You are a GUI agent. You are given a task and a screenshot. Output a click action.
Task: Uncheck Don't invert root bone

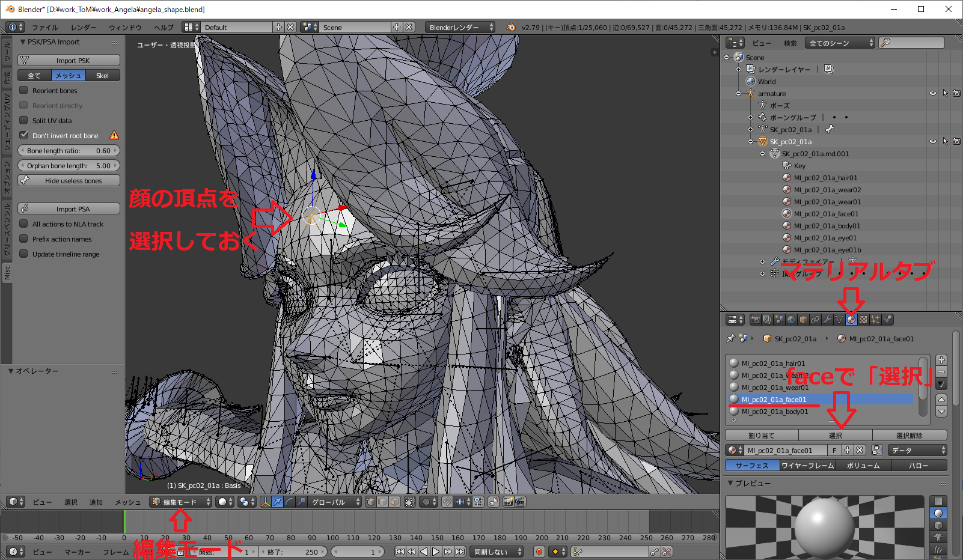[24, 135]
